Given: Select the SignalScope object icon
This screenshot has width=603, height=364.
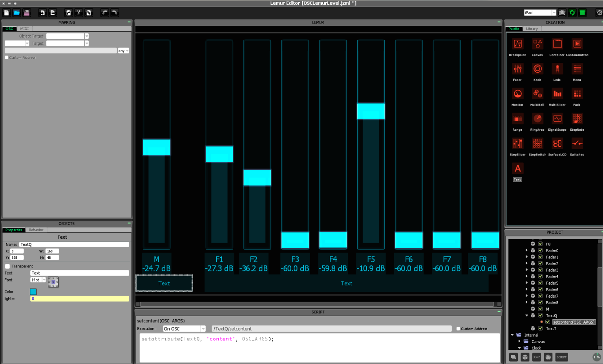Looking at the screenshot, I should coord(557,119).
